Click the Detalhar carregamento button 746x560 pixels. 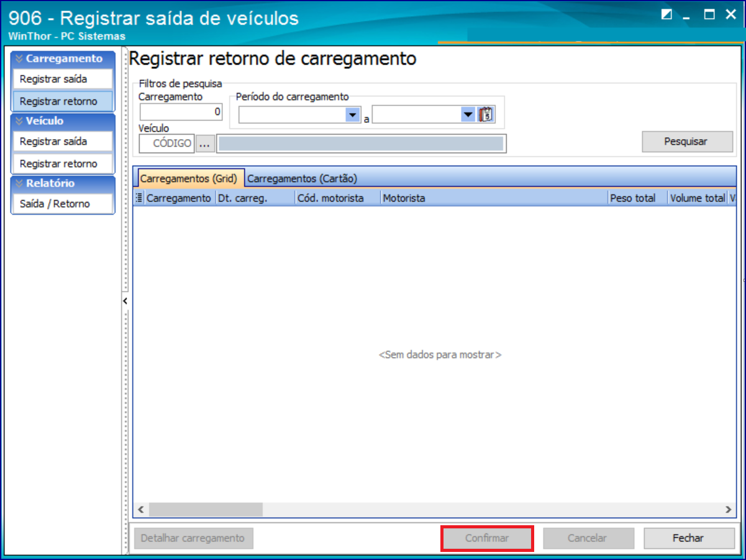click(193, 538)
